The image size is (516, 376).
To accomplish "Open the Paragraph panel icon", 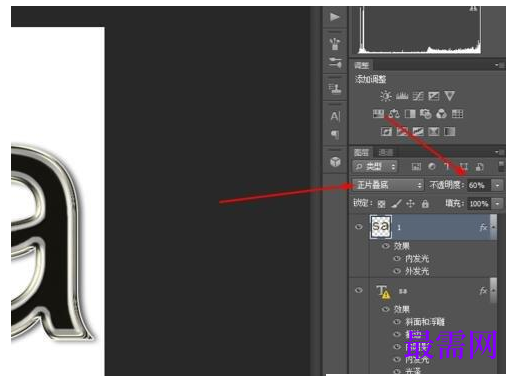I will tap(335, 134).
